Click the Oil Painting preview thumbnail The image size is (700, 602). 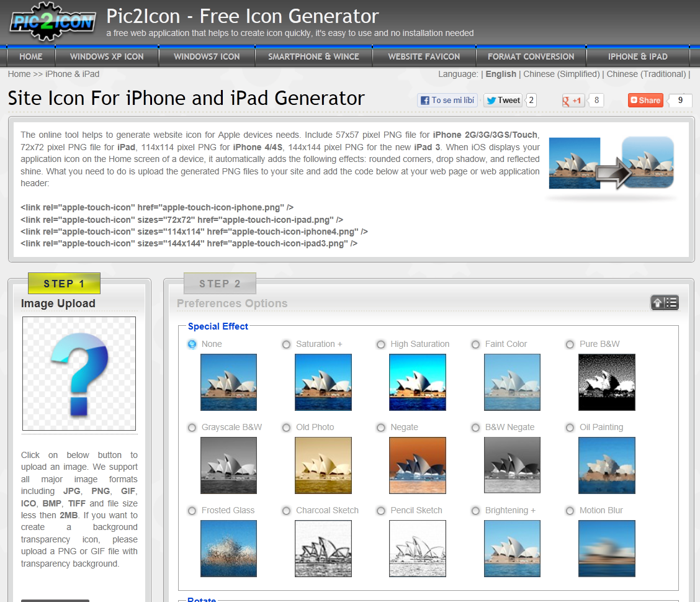click(x=607, y=465)
